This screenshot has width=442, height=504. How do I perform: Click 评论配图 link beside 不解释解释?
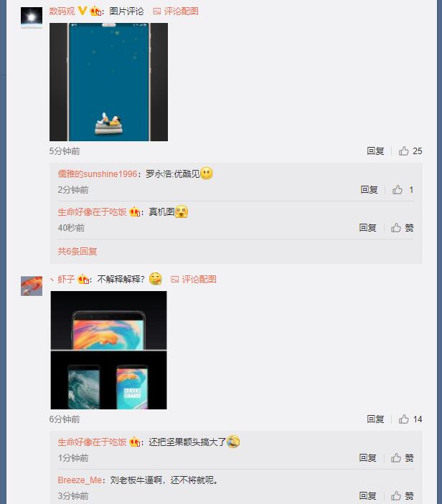pos(194,280)
